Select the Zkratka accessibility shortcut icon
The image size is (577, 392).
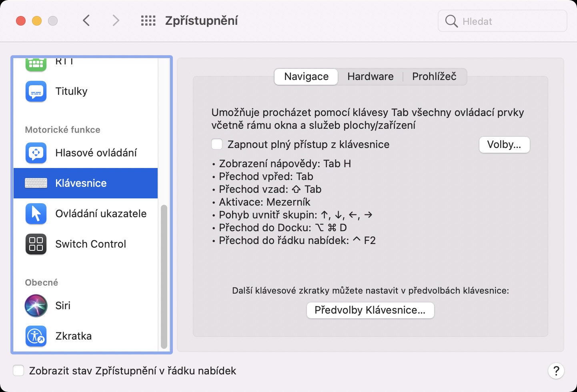point(36,336)
